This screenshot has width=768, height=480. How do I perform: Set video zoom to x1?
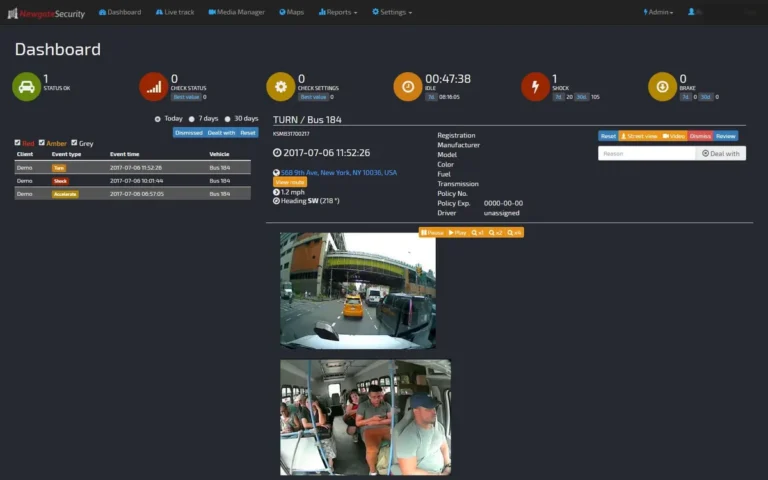(x=478, y=233)
